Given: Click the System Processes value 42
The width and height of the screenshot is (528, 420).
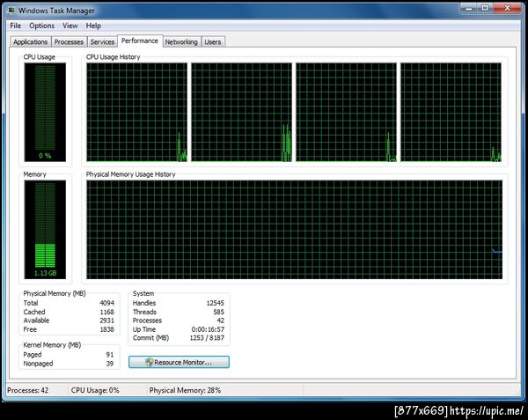Looking at the screenshot, I should tap(221, 321).
